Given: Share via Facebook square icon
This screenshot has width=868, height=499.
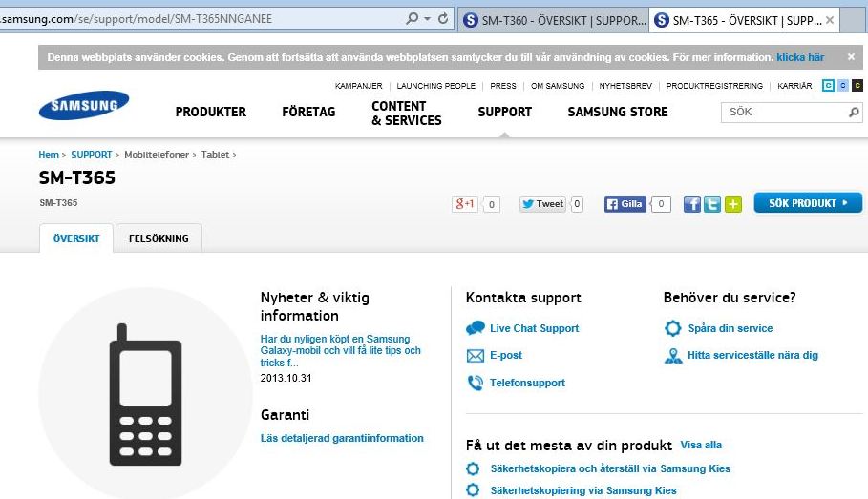Looking at the screenshot, I should [692, 204].
